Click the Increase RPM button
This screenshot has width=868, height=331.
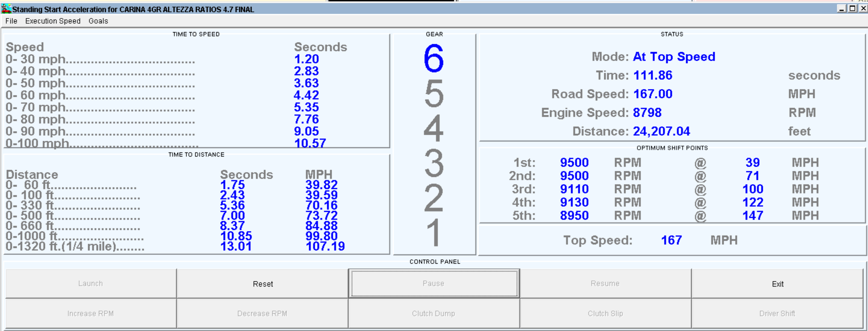click(x=91, y=313)
